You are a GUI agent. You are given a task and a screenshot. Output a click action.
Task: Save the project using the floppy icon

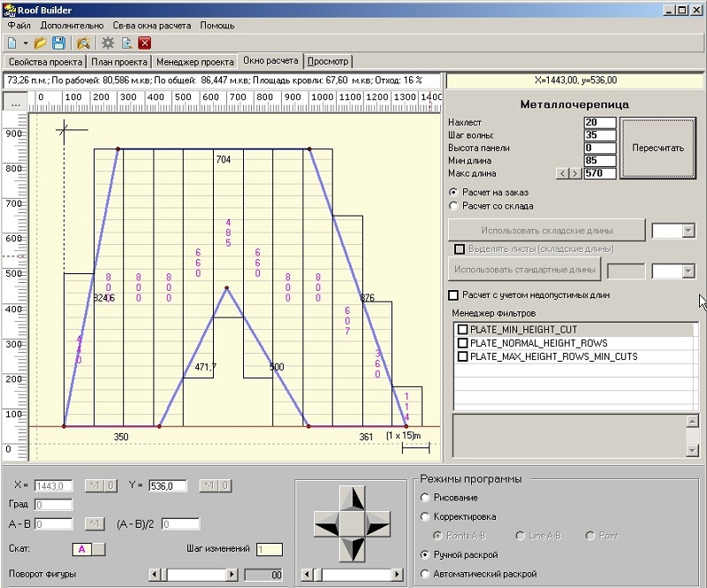[58, 42]
